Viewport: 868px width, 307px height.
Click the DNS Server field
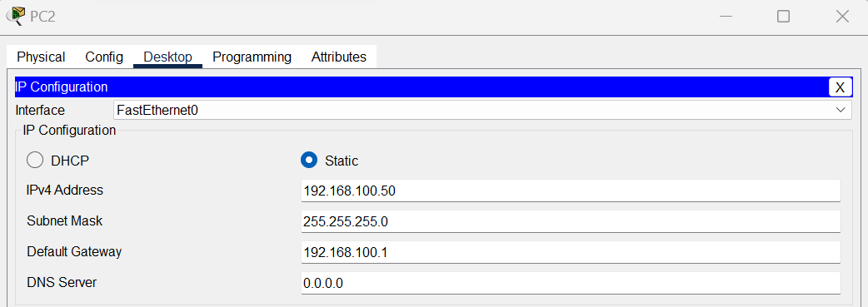coord(571,283)
